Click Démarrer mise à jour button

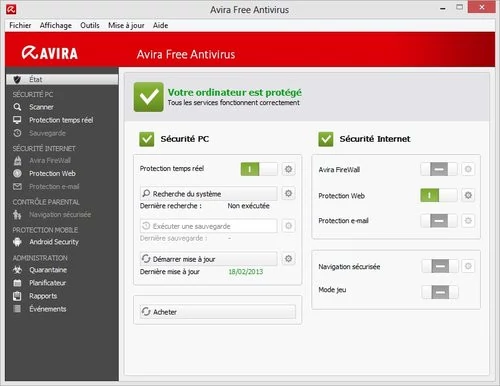coord(209,259)
